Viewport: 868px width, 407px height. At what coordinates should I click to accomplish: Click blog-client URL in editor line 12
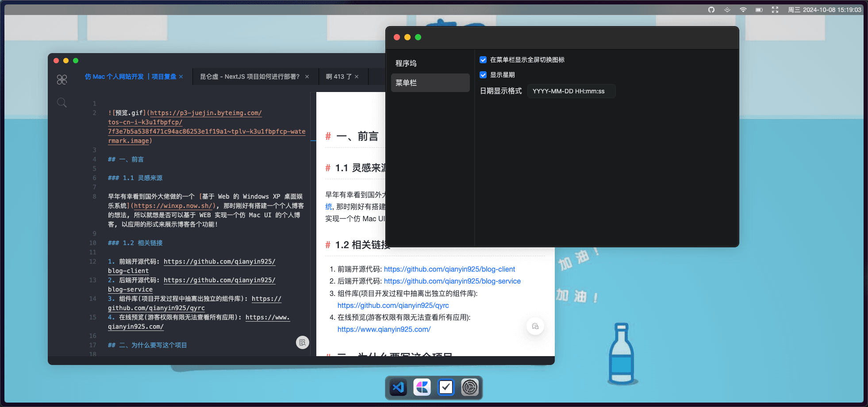click(219, 261)
